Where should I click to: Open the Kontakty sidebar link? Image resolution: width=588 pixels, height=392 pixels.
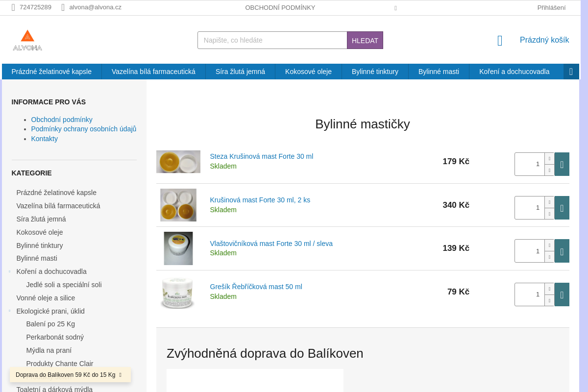coord(45,139)
